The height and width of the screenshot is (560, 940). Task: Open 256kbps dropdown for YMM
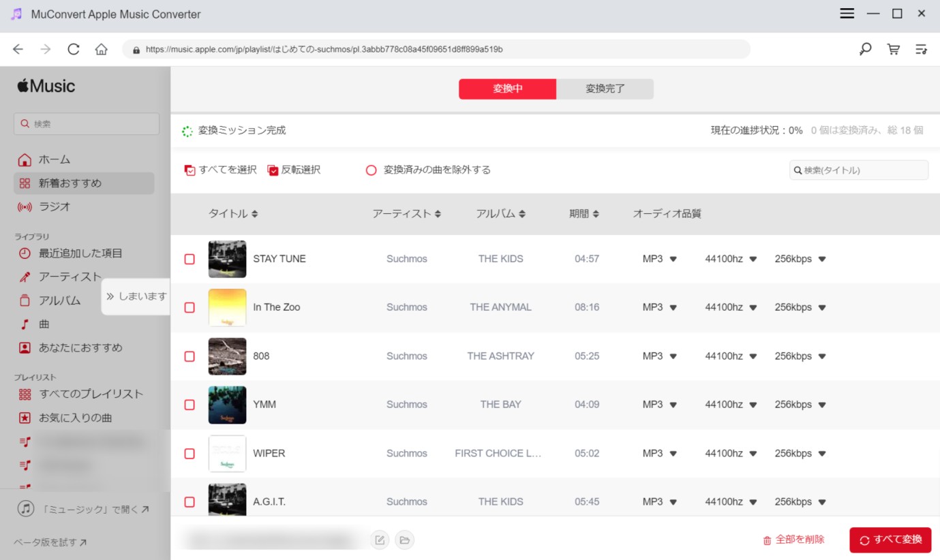click(x=800, y=405)
